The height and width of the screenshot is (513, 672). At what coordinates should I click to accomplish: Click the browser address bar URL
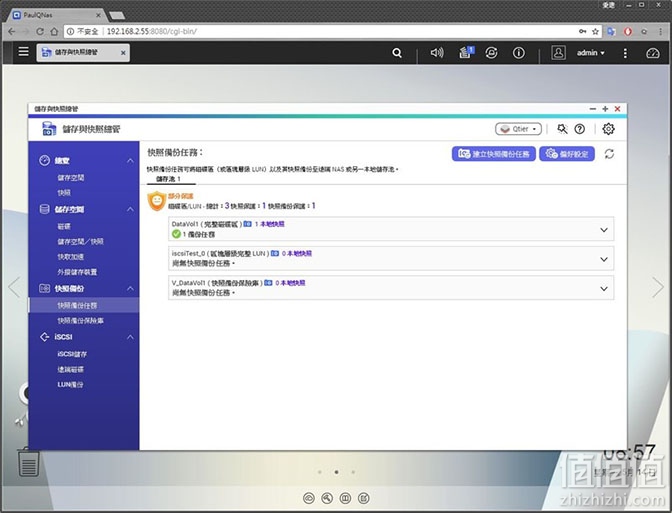(x=152, y=31)
